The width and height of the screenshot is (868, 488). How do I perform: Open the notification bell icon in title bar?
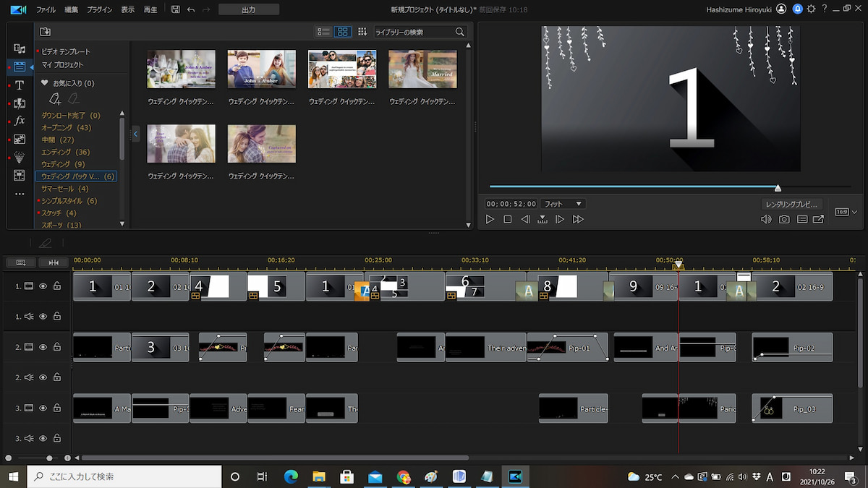click(797, 9)
